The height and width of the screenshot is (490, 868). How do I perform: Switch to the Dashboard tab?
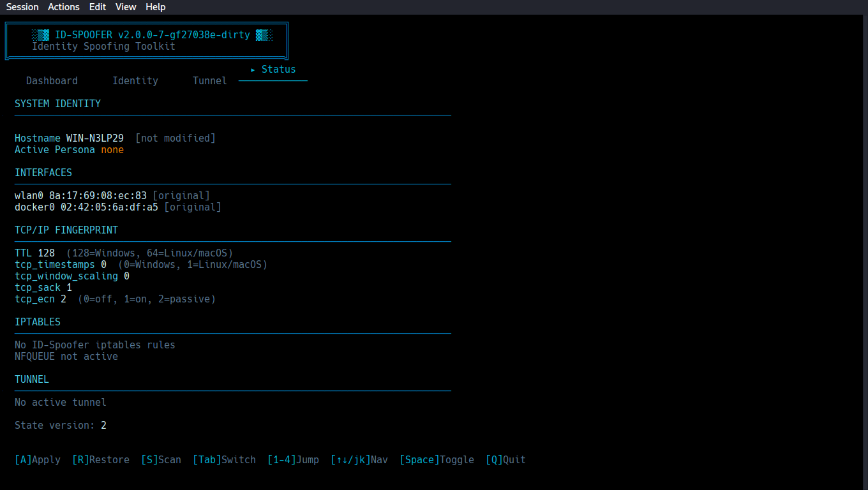pos(52,81)
